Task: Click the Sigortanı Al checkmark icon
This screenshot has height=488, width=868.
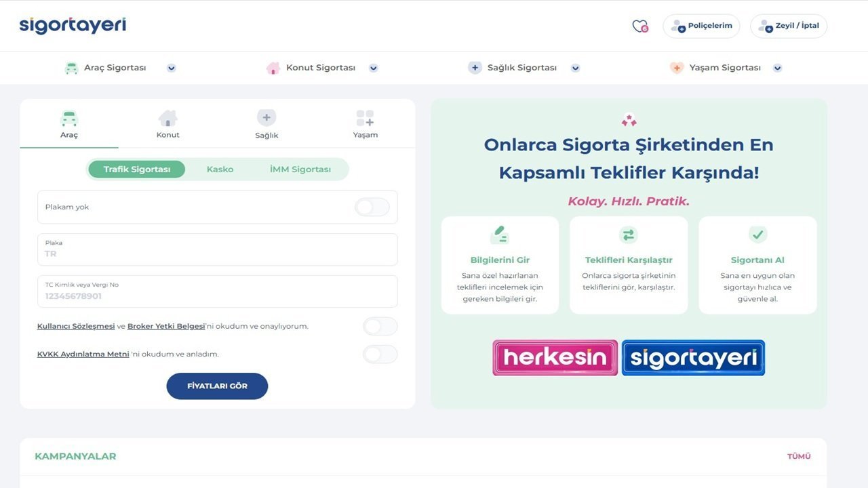Action: click(x=757, y=235)
